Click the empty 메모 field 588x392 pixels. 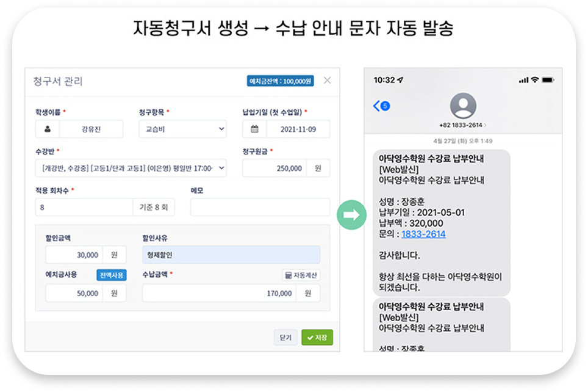coord(260,207)
